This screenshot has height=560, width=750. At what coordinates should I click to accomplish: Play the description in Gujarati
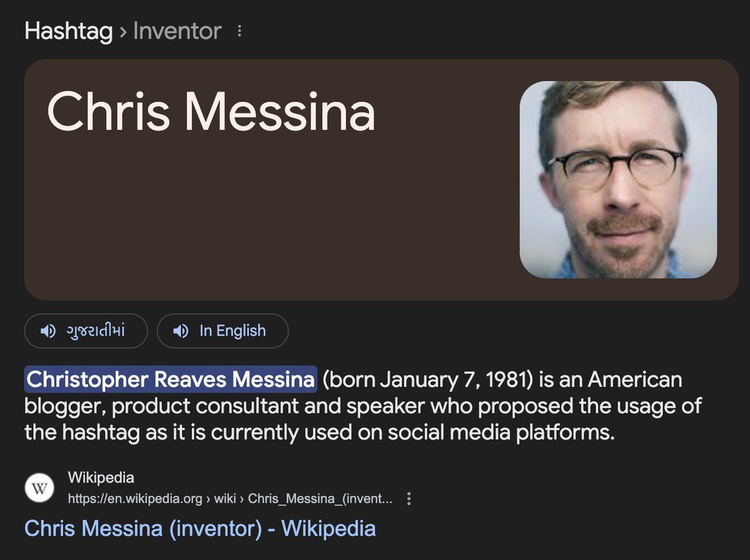click(94, 331)
